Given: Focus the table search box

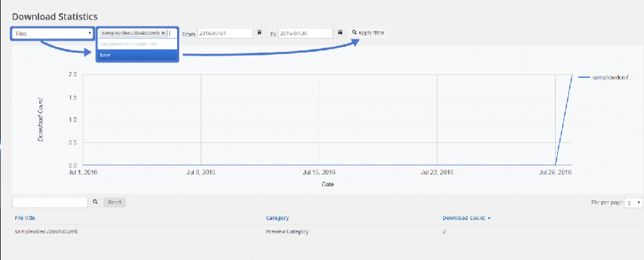Looking at the screenshot, I should (x=50, y=203).
